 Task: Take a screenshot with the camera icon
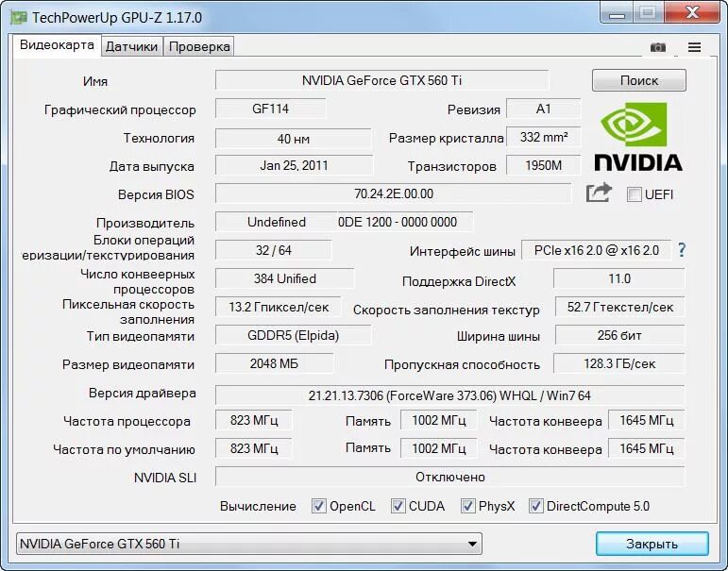(657, 47)
